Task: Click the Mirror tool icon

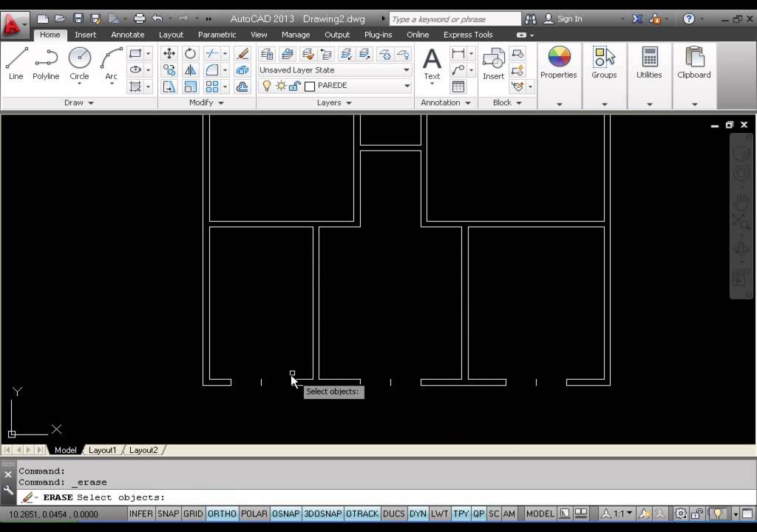Action: [x=190, y=70]
